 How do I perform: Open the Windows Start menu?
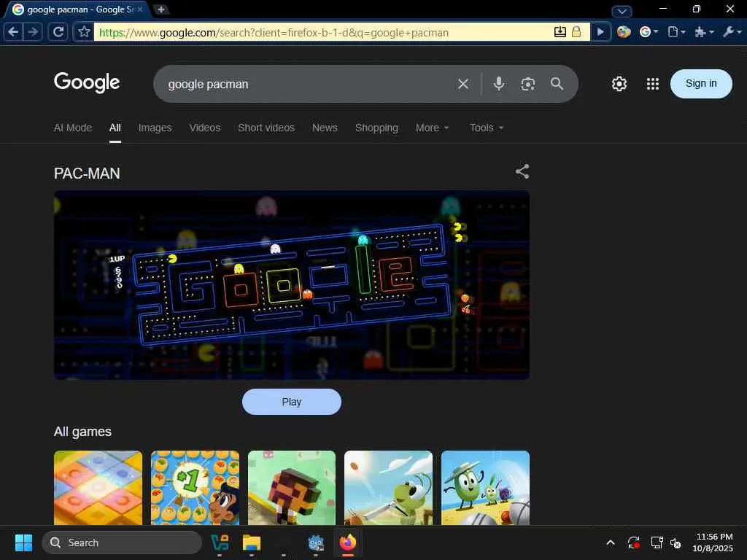[23, 542]
